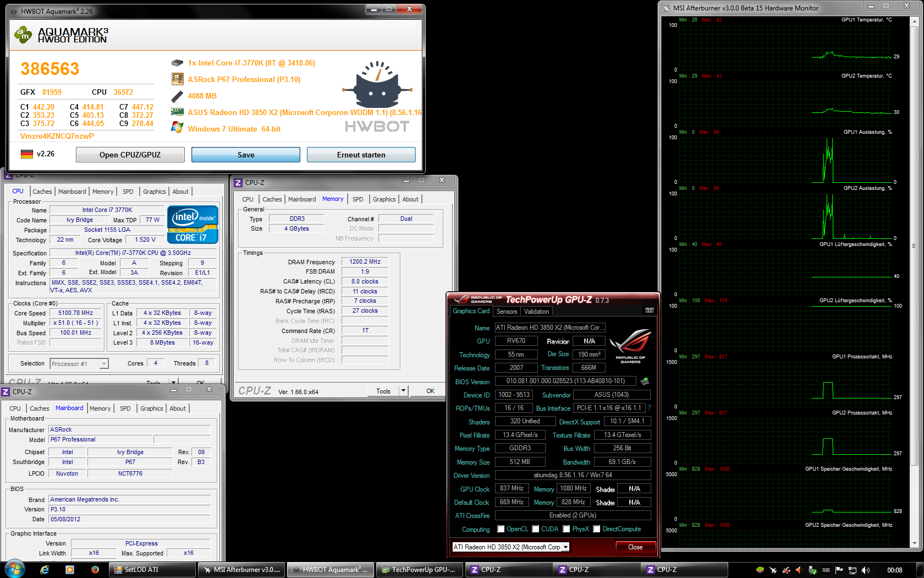Launch Windows Media Player from the taskbar
The height and width of the screenshot is (578, 924).
[x=70, y=570]
